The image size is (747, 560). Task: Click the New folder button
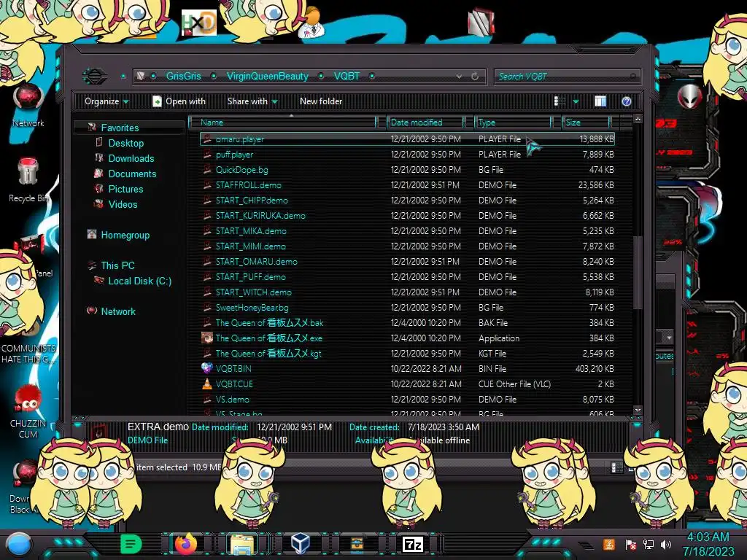point(321,101)
